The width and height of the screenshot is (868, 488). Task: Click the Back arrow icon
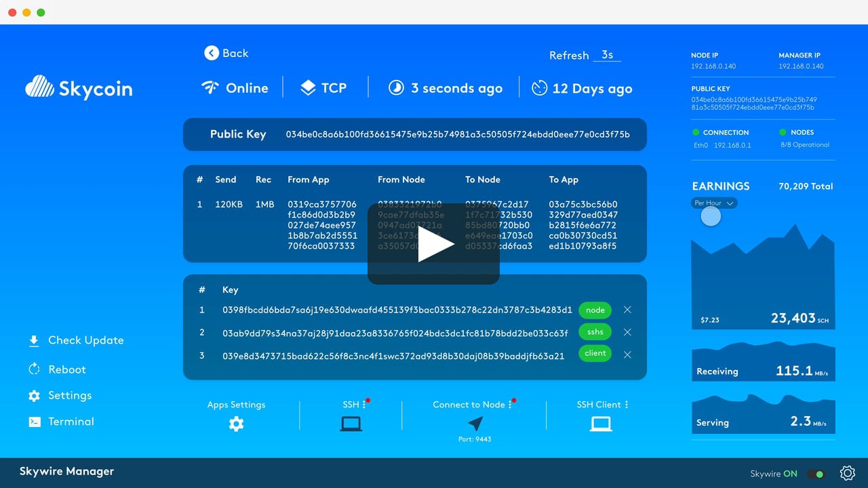point(212,53)
